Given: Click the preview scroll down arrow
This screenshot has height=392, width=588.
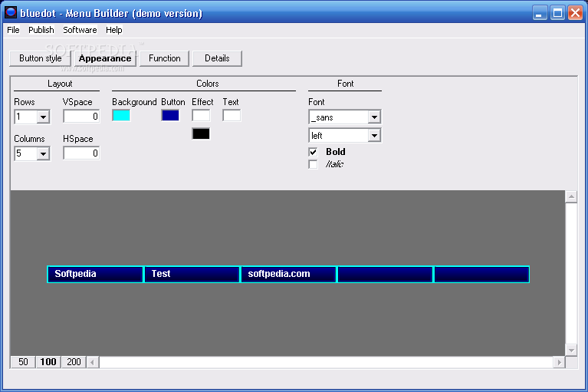Looking at the screenshot, I should [571, 351].
